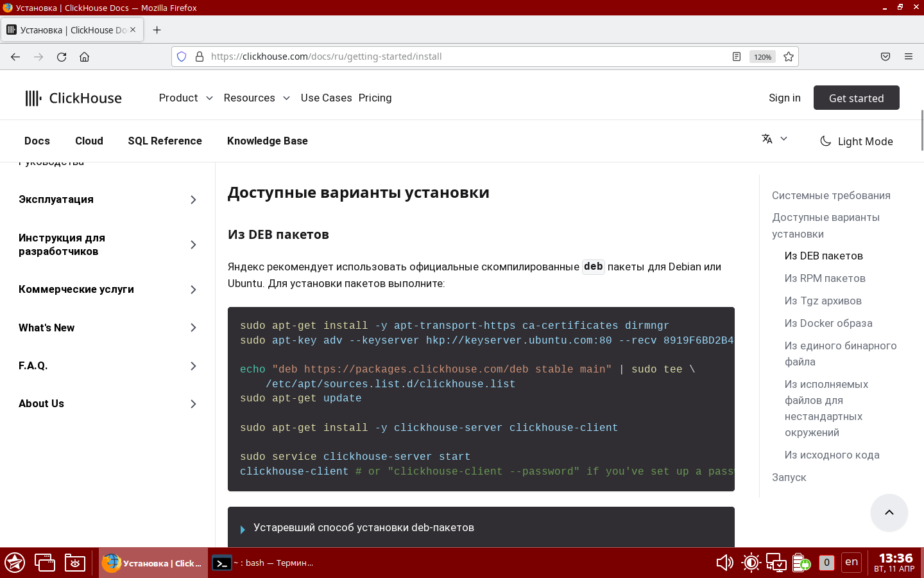Jump to Из DEB пакетов
Viewport: 924px width, 578px height.
coord(823,256)
